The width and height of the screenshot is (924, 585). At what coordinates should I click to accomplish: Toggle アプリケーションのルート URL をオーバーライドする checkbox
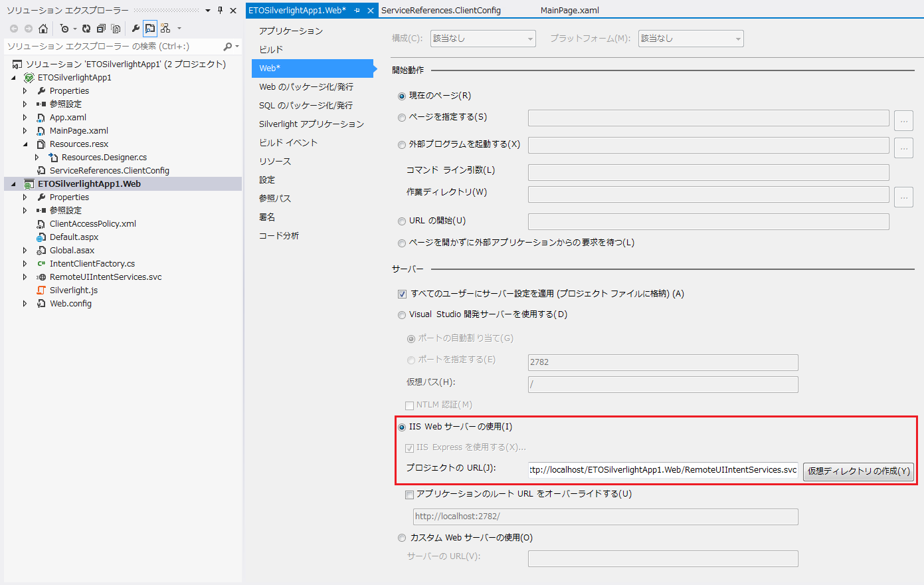pos(409,495)
